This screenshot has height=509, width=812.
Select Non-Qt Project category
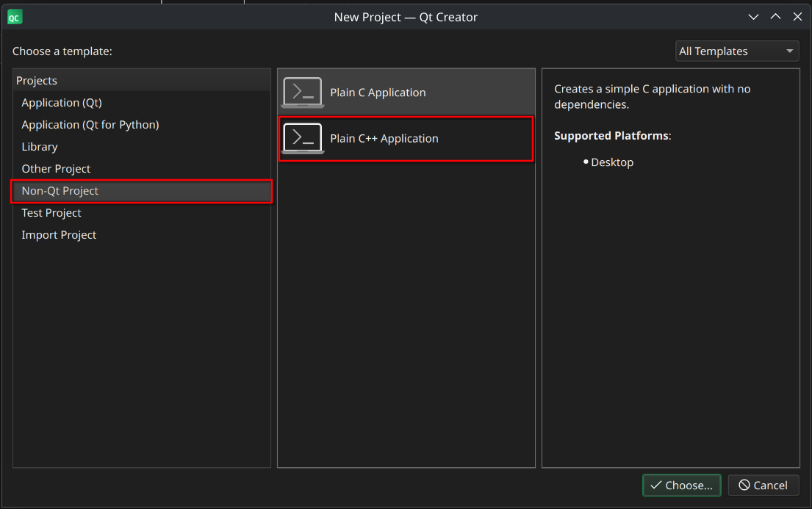click(x=141, y=191)
